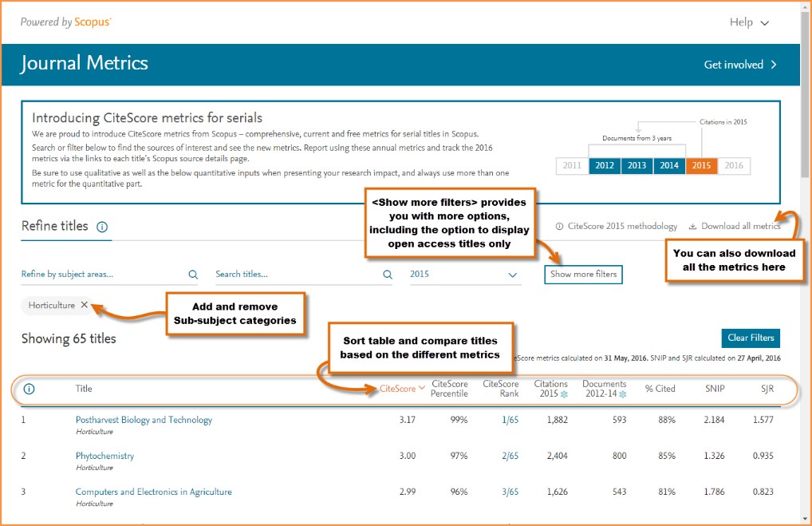Sort by Title column header

pyautogui.click(x=84, y=389)
